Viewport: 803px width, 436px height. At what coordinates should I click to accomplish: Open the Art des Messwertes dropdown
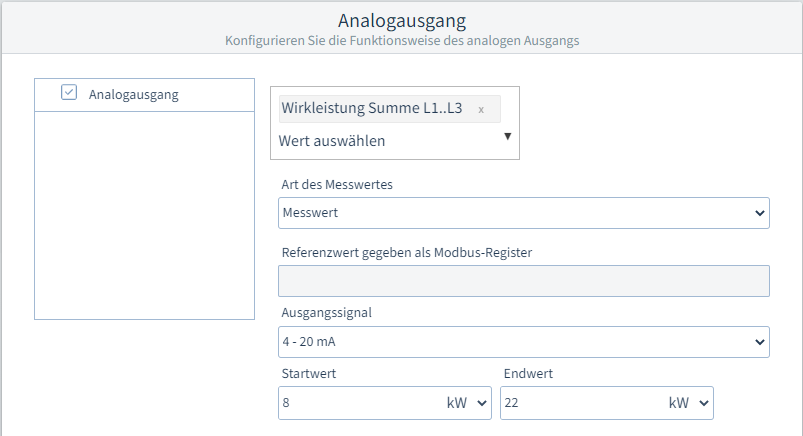(x=523, y=213)
